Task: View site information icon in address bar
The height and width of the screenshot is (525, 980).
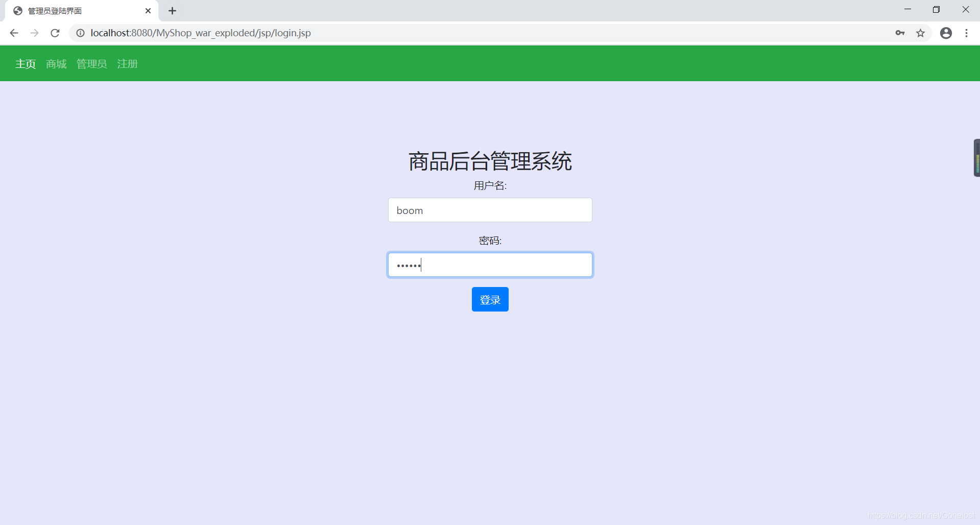Action: [80, 33]
